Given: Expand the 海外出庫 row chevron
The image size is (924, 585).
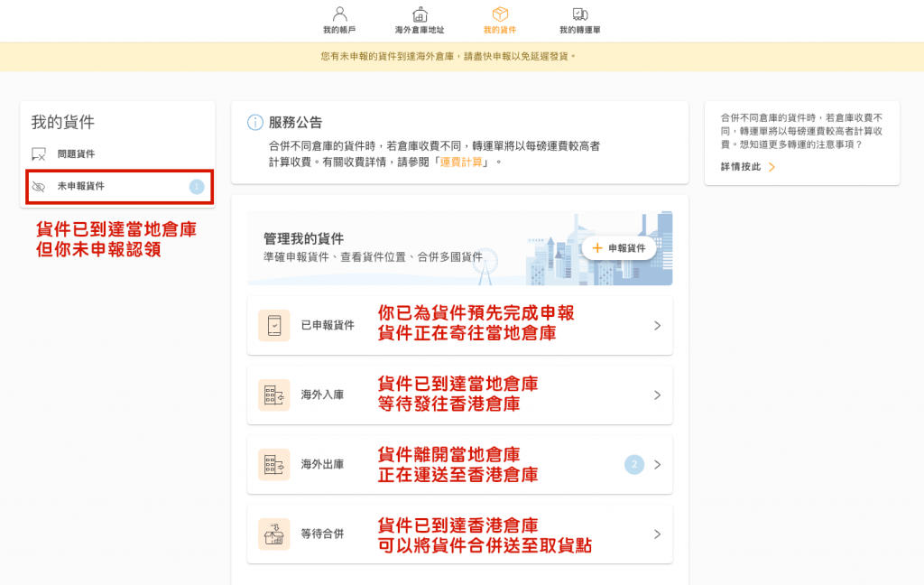Looking at the screenshot, I should [x=657, y=465].
